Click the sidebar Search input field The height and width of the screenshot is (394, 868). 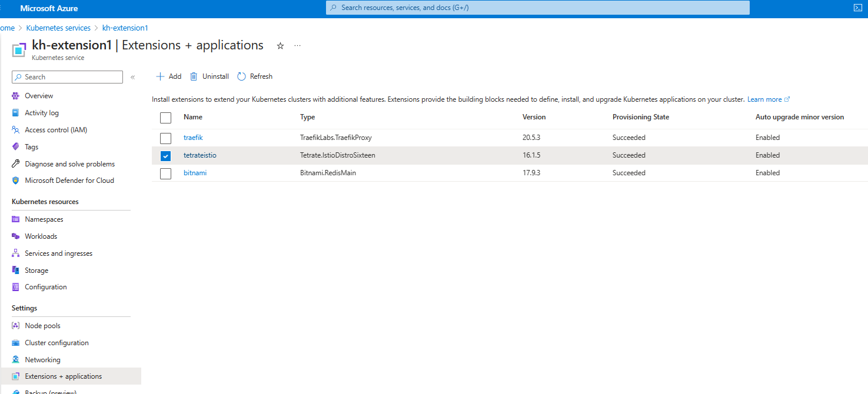click(67, 77)
